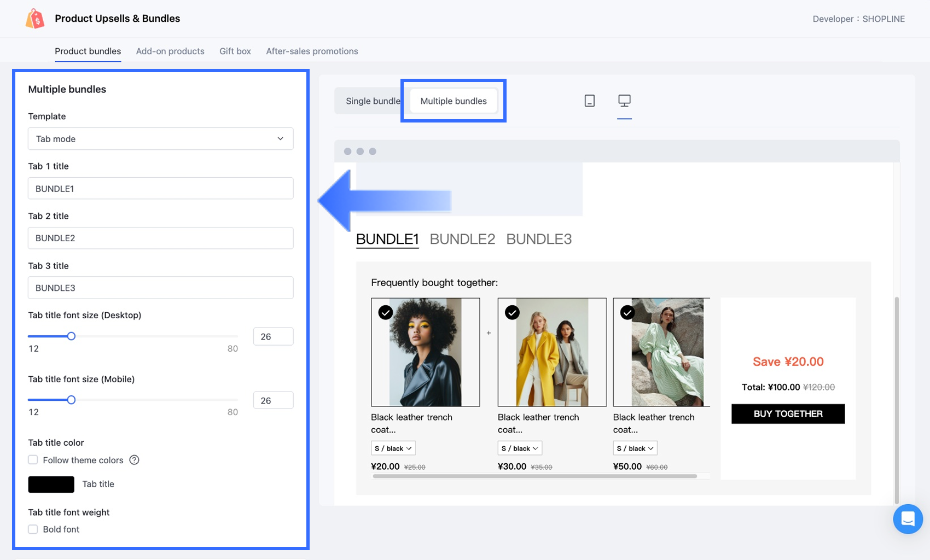Switch to mobile preview device icon
Viewport: 930px width, 560px height.
tap(589, 101)
